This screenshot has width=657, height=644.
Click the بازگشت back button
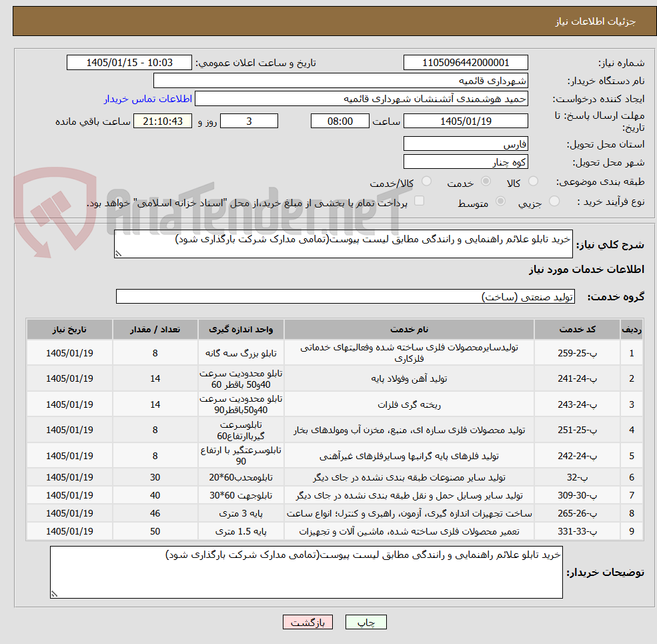(307, 622)
